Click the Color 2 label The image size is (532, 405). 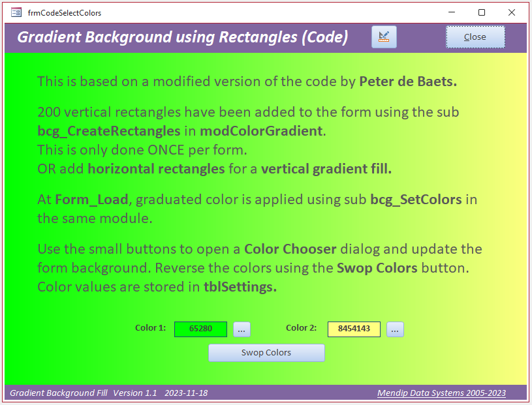point(301,328)
